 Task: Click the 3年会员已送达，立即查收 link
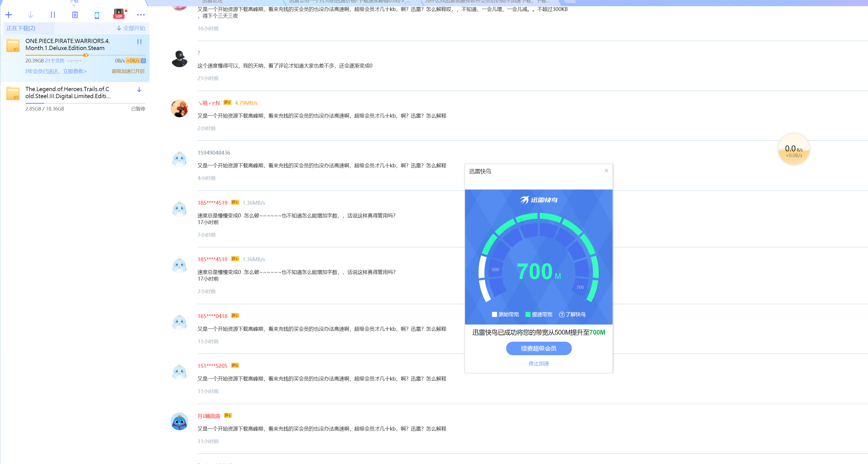56,71
